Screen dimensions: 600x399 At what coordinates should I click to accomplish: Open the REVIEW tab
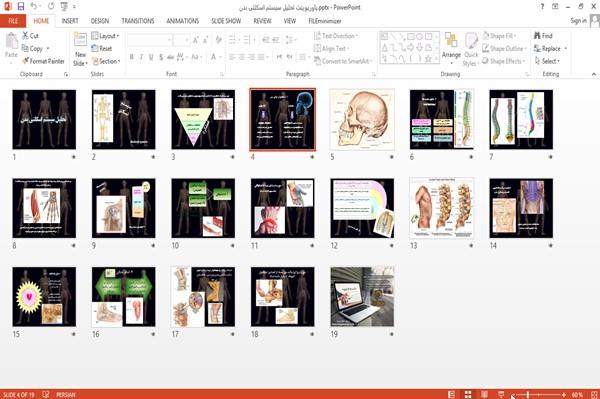(x=262, y=21)
